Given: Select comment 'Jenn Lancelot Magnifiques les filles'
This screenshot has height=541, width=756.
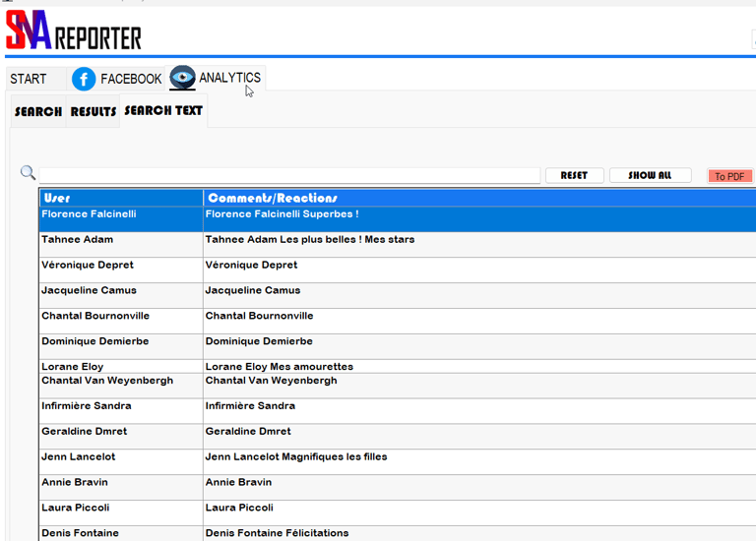Looking at the screenshot, I should (x=479, y=462).
